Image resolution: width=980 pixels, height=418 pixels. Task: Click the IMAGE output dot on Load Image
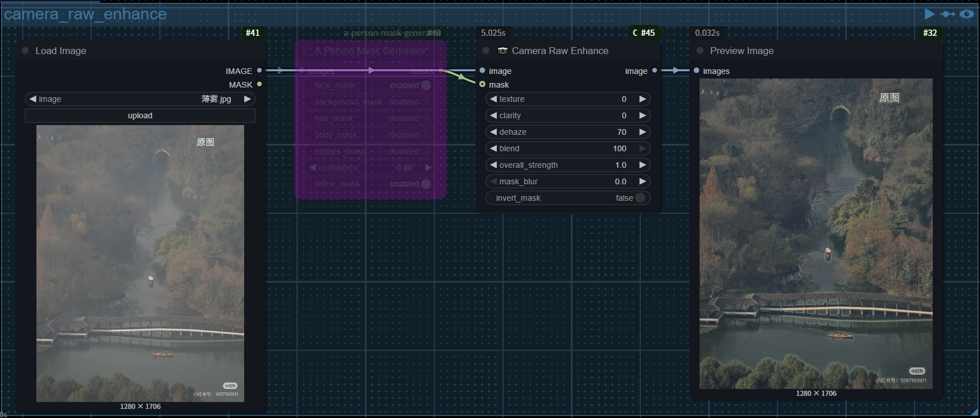point(260,71)
